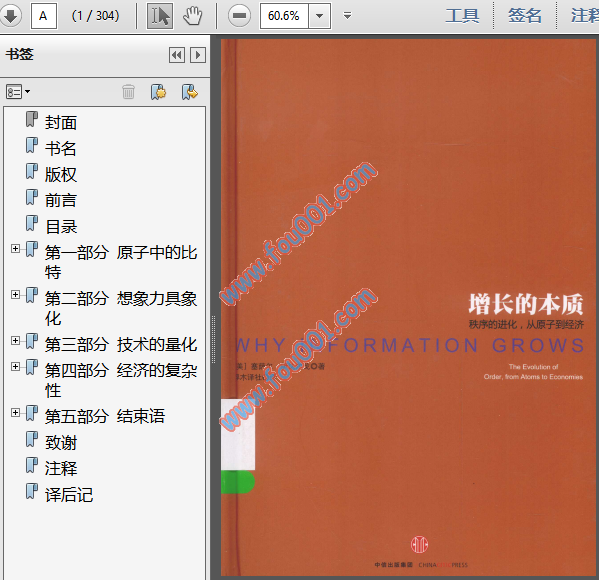Screen dimensions: 599x580
Task: Click the 致谢 bookmark ribbon icon
Action: coord(32,439)
